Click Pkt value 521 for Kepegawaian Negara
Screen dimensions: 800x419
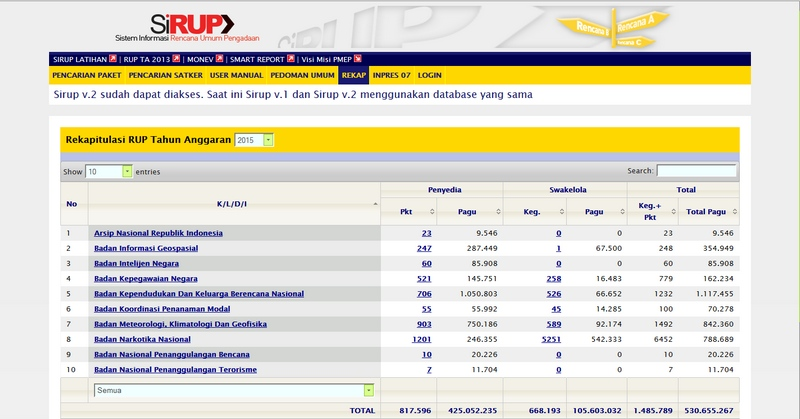[x=424, y=279]
